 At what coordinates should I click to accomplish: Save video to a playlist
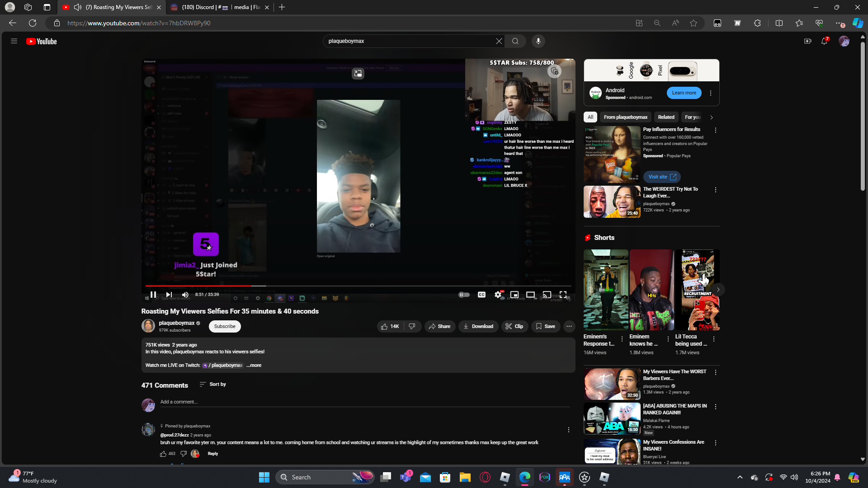coord(546,326)
